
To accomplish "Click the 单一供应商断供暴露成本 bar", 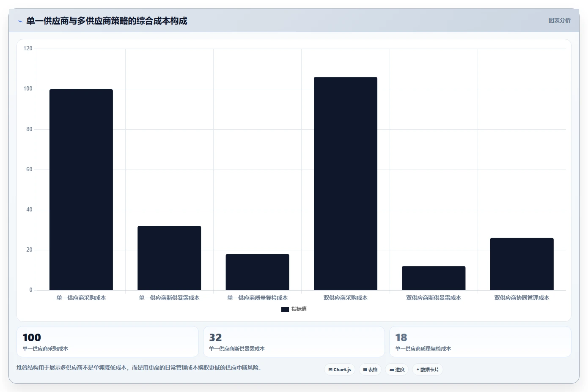I will pos(169,258).
